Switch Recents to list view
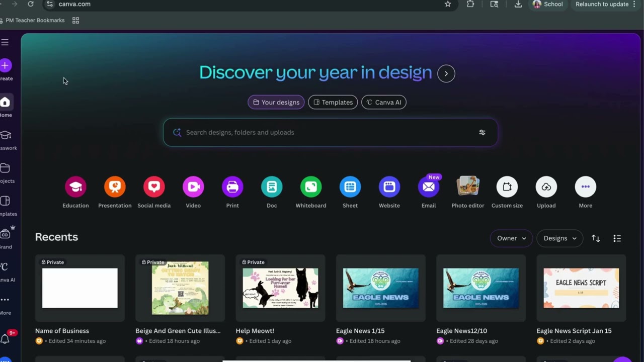The image size is (644, 362). point(617,238)
